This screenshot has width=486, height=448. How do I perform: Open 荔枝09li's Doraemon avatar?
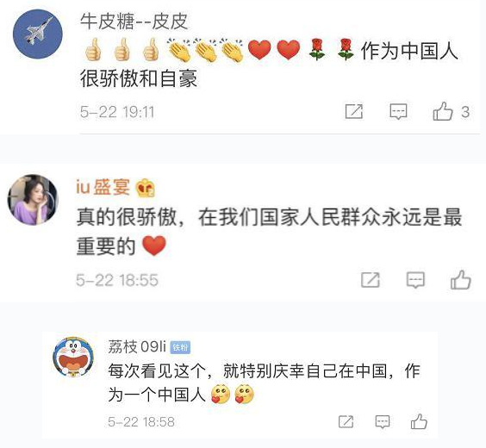73,357
